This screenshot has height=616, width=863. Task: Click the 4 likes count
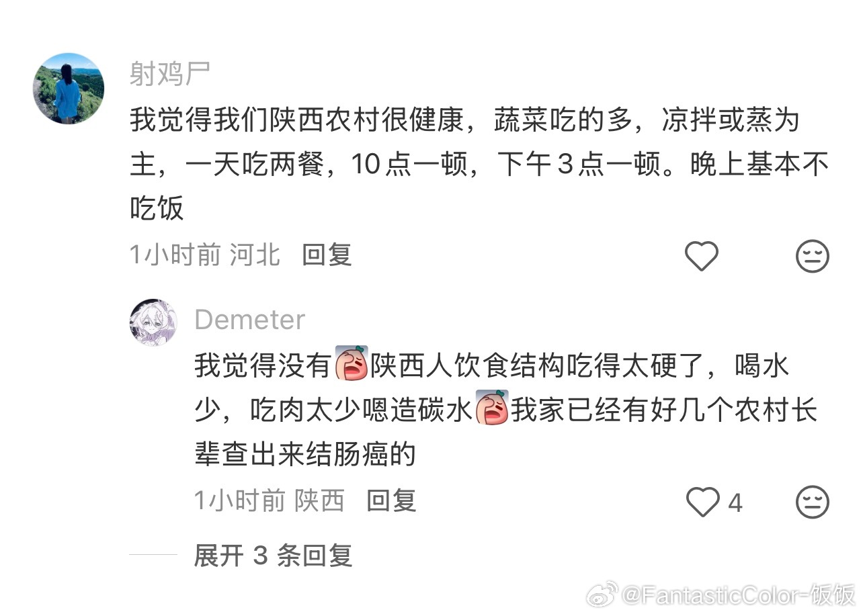(x=735, y=502)
